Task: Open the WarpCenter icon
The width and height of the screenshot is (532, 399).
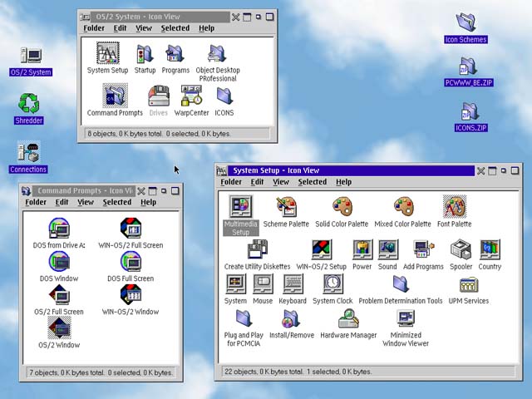Action: click(x=191, y=96)
